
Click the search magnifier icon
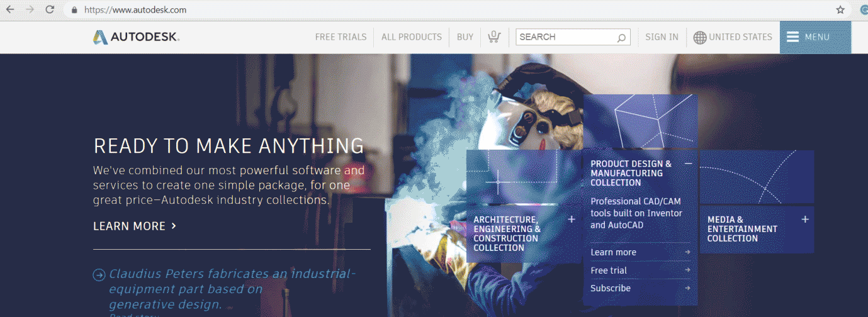coord(621,38)
